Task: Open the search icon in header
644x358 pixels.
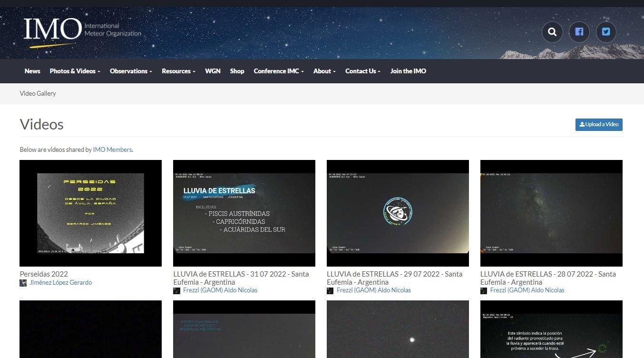Action: (x=552, y=32)
